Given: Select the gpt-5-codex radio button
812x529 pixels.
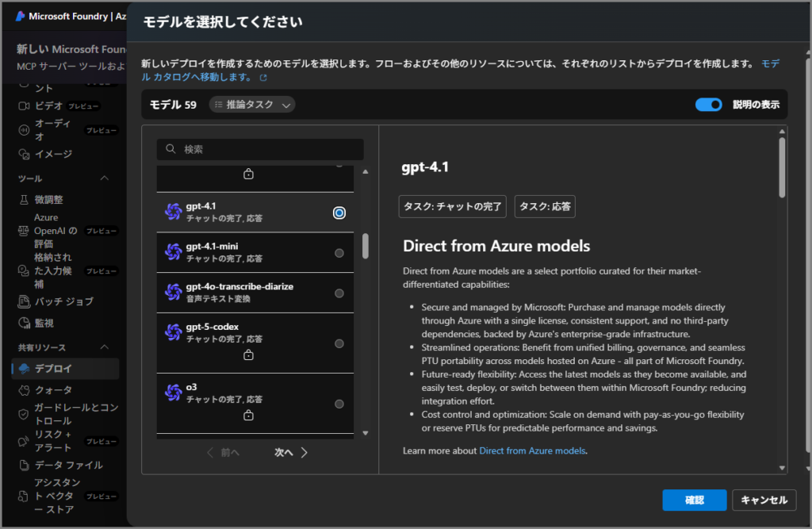Looking at the screenshot, I should [x=339, y=343].
